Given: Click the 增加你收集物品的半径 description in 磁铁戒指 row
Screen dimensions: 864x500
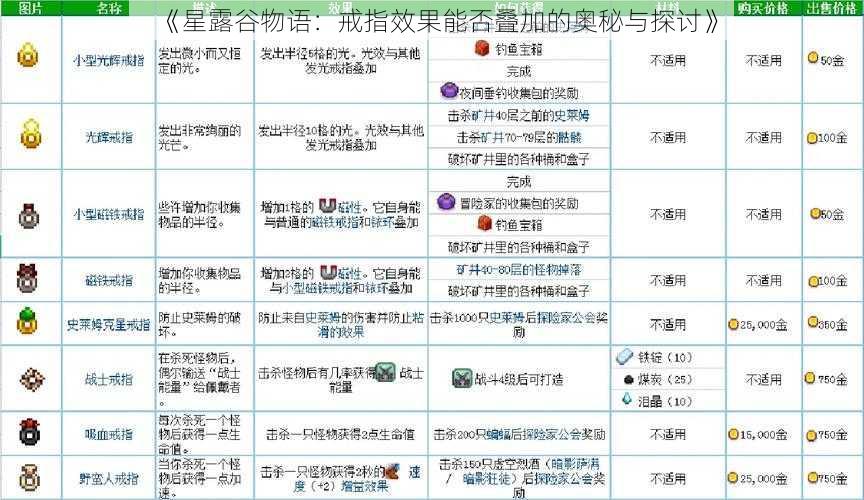Looking at the screenshot, I should 199,281.
